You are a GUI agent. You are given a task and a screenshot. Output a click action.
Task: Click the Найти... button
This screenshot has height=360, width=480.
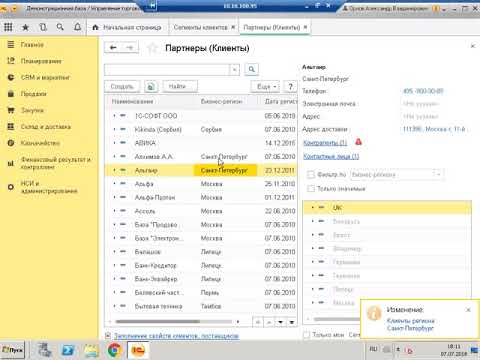coord(180,87)
